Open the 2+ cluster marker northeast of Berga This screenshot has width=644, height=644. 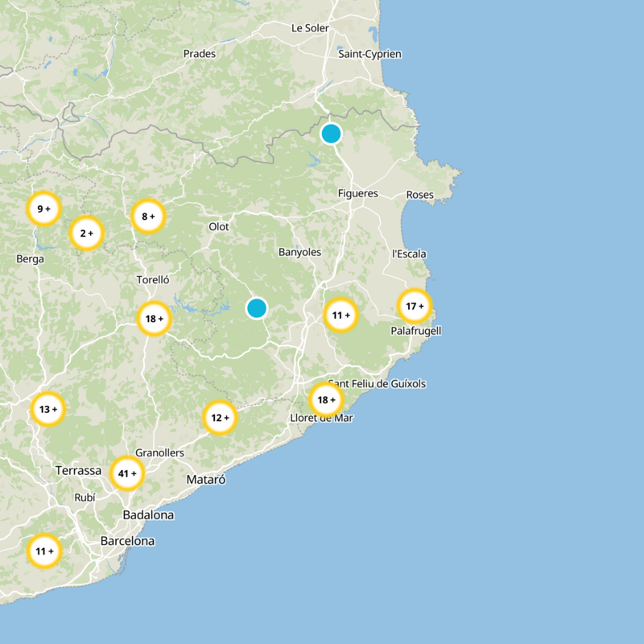pos(86,233)
